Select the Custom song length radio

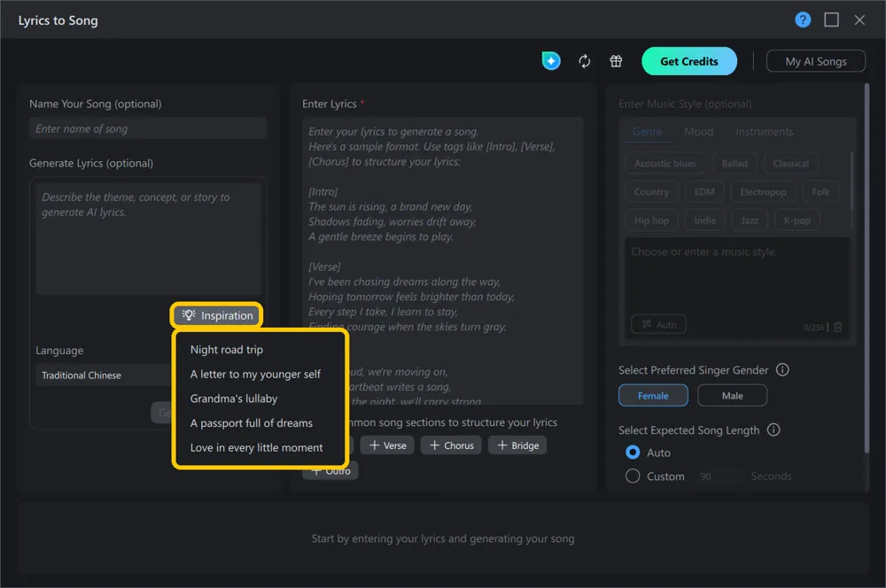point(633,476)
